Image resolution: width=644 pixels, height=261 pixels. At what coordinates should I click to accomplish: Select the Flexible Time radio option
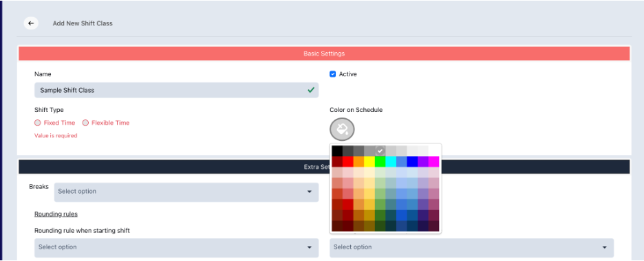point(106,122)
